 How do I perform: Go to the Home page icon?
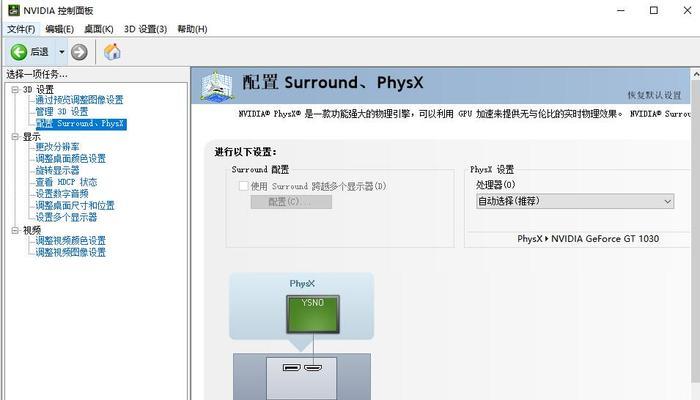coord(112,52)
